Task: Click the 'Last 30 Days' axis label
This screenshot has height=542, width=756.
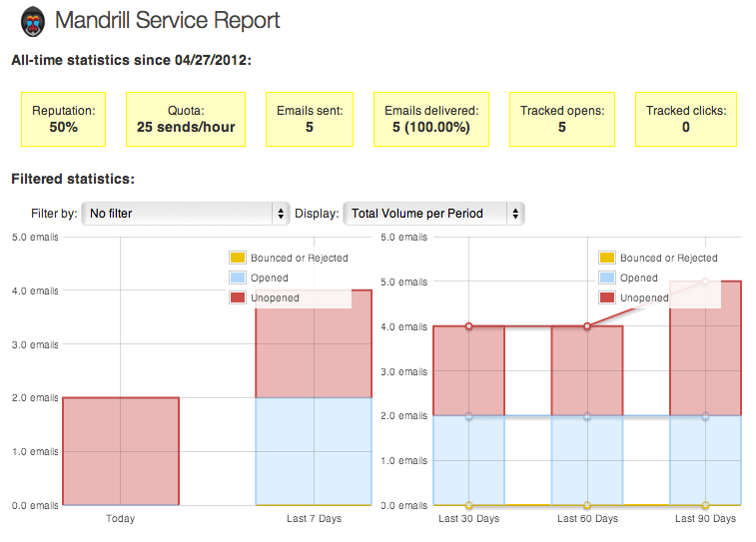Action: tap(469, 519)
